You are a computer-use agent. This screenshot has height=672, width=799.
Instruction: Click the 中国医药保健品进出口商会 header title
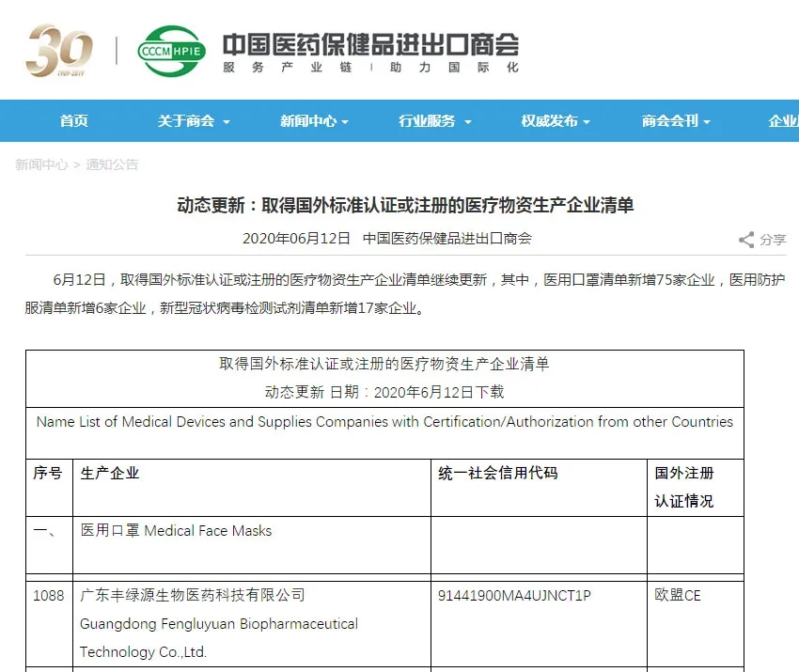point(370,44)
